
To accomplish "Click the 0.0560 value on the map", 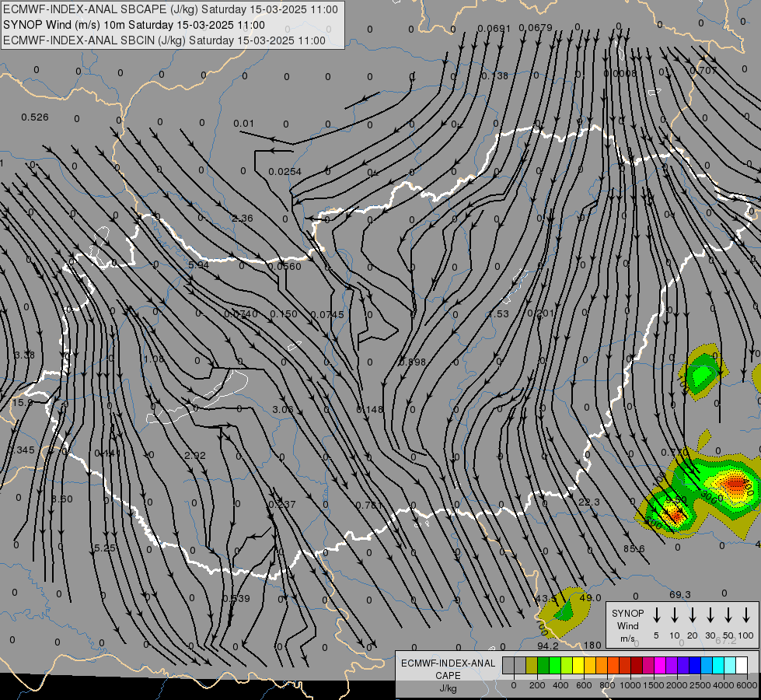I will tap(285, 266).
